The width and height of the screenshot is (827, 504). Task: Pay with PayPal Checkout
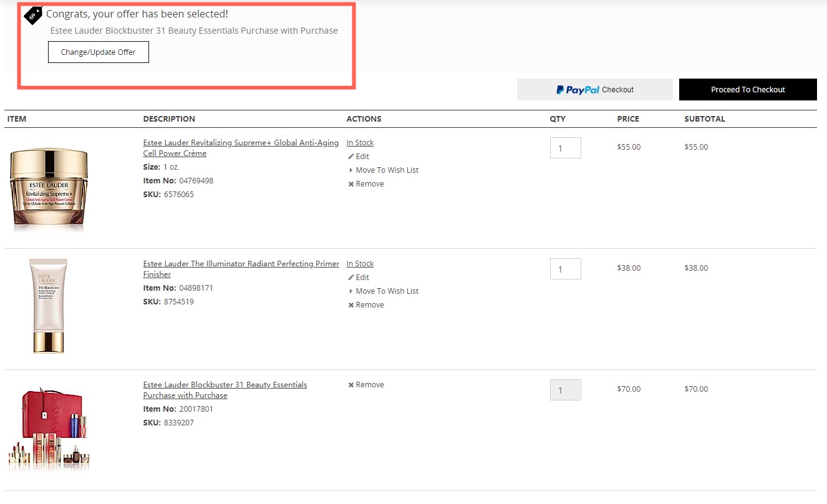595,89
